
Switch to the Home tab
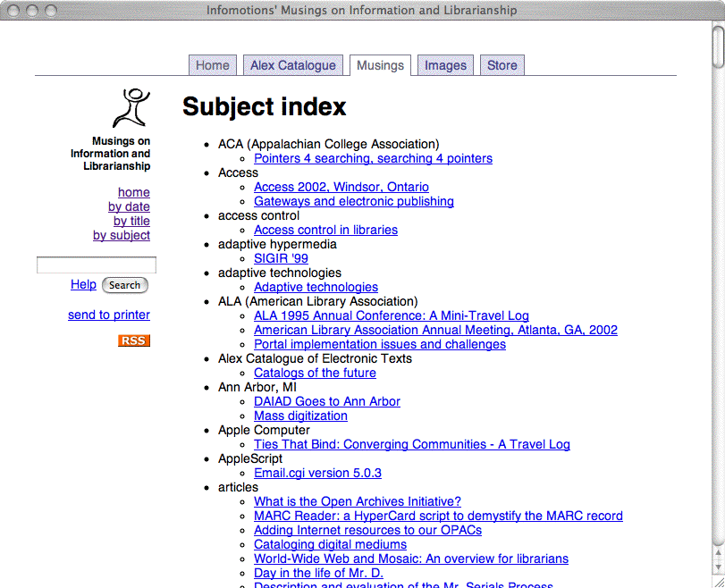click(213, 65)
